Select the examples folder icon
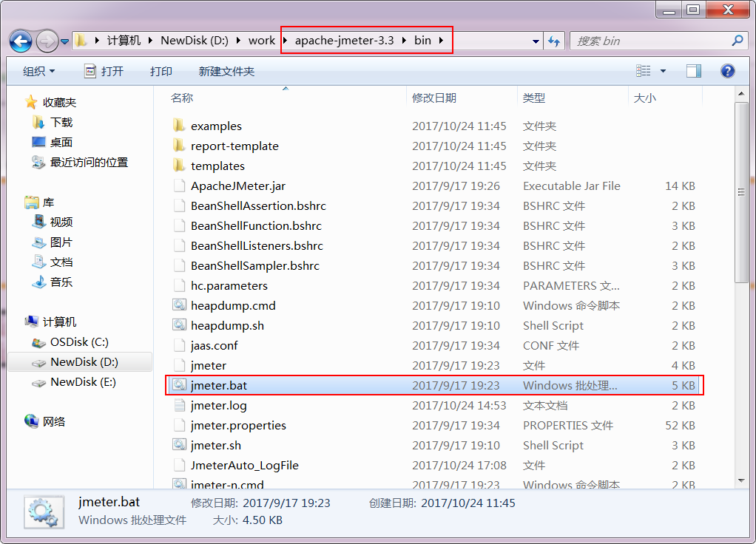 click(x=179, y=126)
